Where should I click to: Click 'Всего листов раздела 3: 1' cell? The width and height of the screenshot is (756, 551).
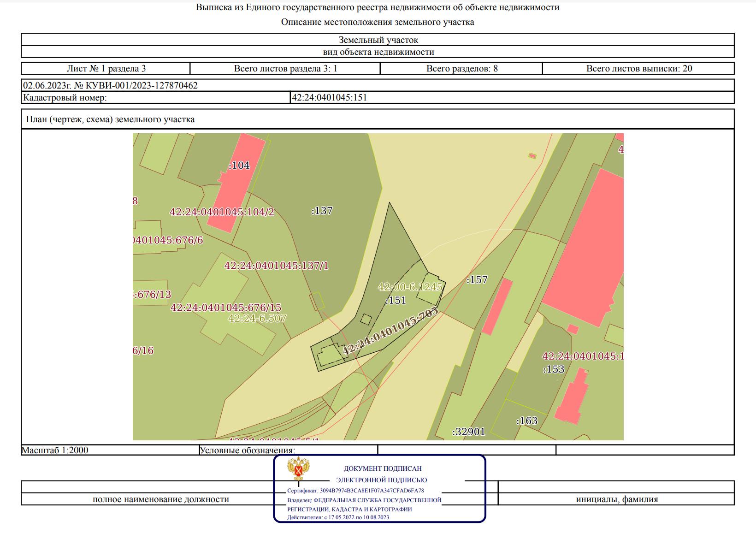[285, 69]
